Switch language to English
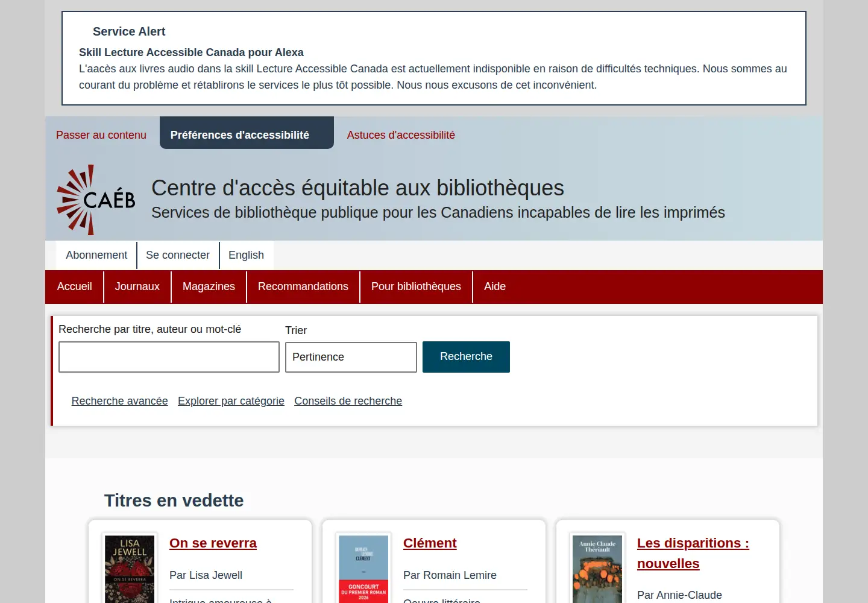Screen dimensions: 868x603 coord(246,255)
